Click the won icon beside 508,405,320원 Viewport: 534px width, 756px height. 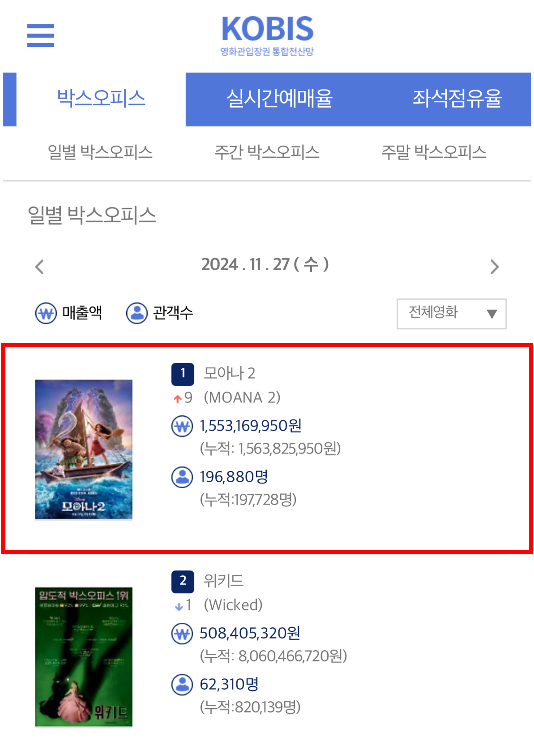point(182,634)
